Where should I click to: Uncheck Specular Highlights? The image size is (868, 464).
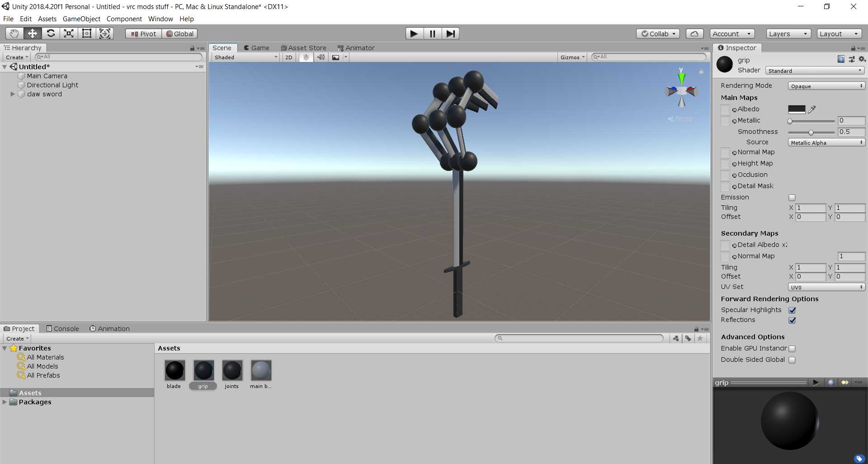792,310
